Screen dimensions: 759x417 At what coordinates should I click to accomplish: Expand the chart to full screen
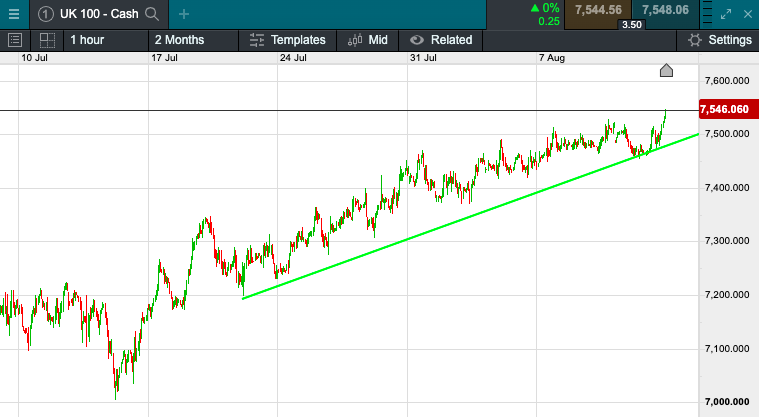point(725,14)
